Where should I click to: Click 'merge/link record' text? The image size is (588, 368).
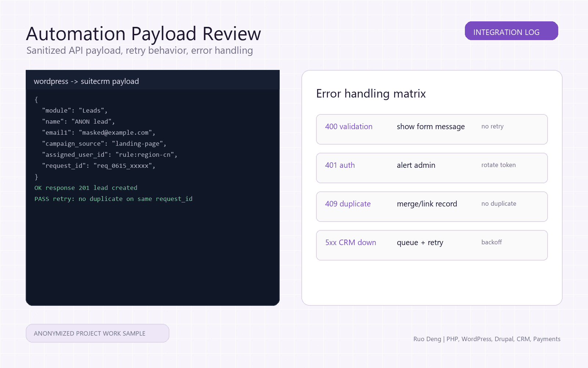(x=427, y=204)
